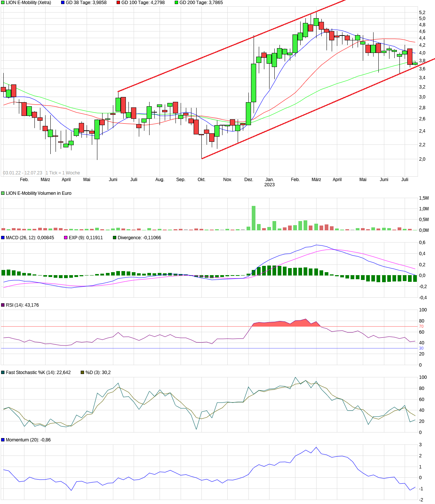435x504 pixels.
Task: Click the '2023' year label below the time axis
Action: click(270, 185)
